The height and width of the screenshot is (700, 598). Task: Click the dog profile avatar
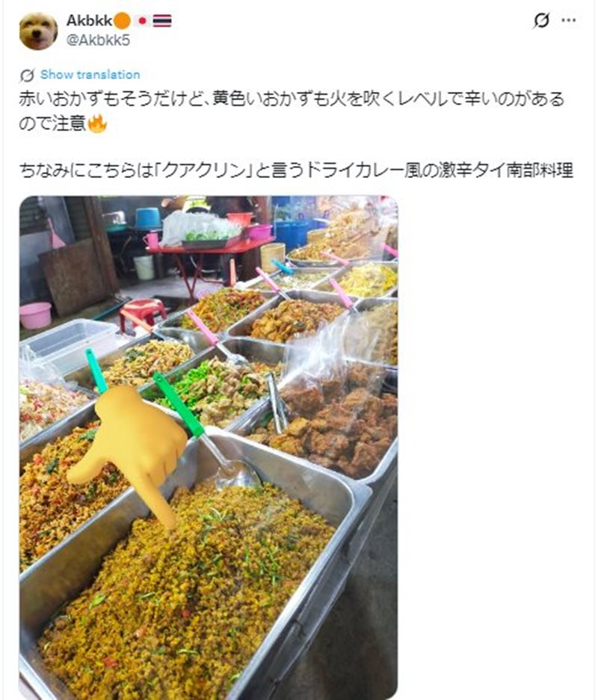coord(38,31)
